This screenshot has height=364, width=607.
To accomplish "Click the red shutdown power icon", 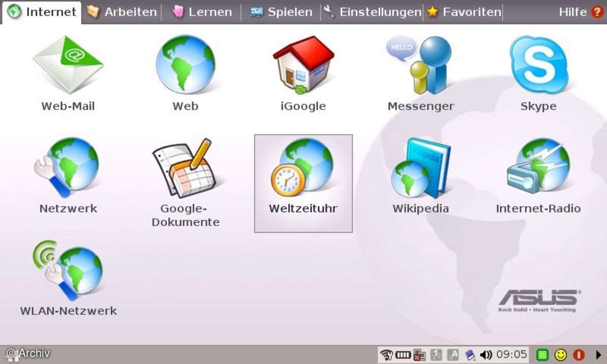I will (x=578, y=355).
